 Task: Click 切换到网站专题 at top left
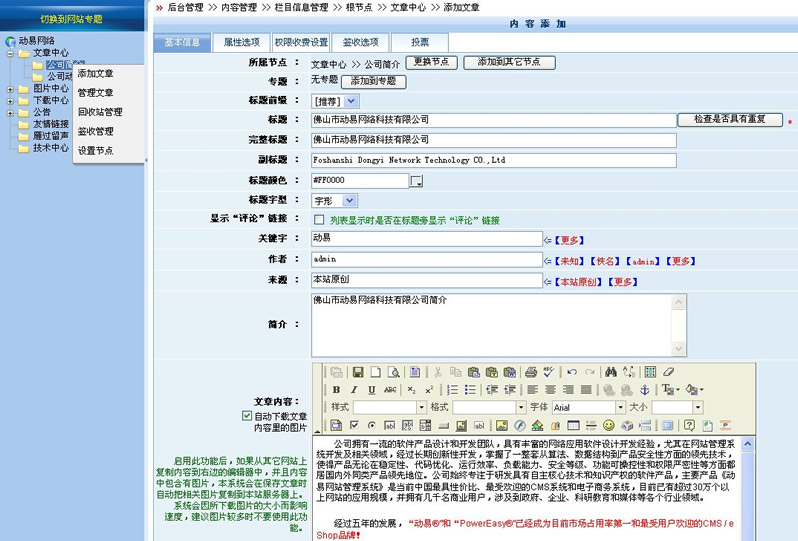point(71,19)
